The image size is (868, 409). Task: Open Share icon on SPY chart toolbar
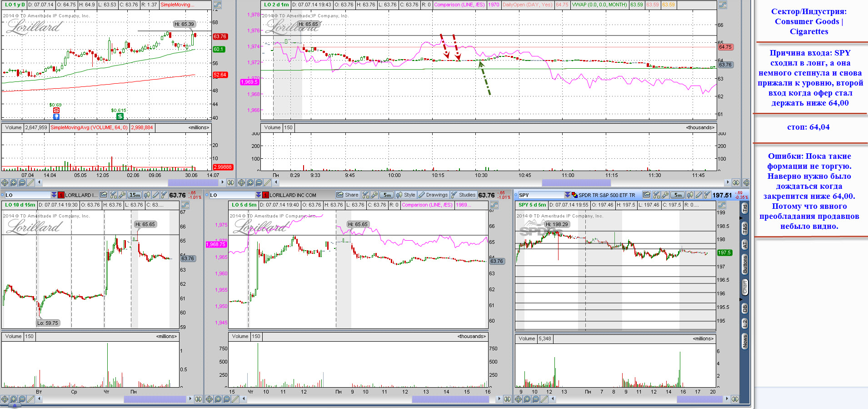647,195
